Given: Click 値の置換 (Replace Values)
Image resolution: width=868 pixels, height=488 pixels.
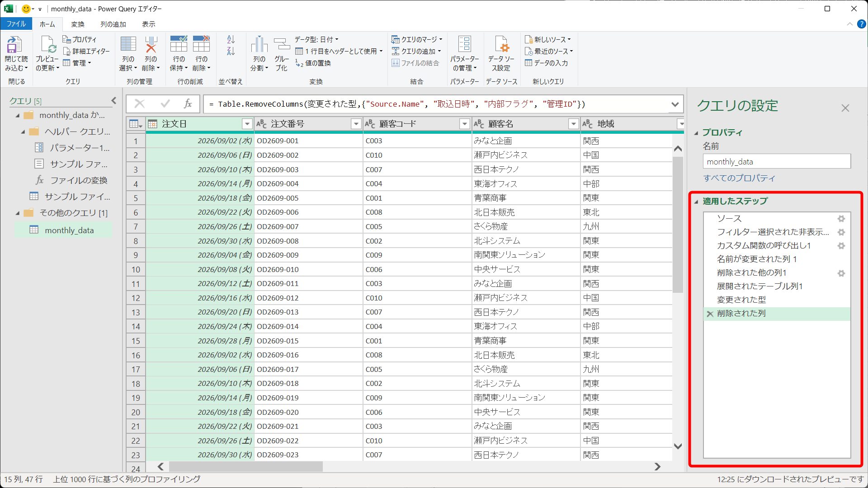Looking at the screenshot, I should (313, 63).
